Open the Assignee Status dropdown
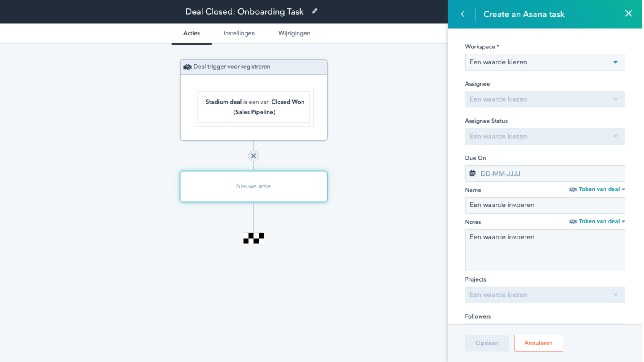The image size is (644, 362). coord(544,136)
